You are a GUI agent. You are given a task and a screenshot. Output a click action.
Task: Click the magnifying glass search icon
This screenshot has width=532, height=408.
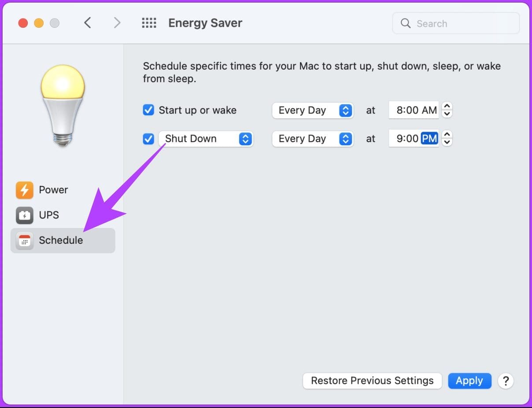[x=406, y=23]
